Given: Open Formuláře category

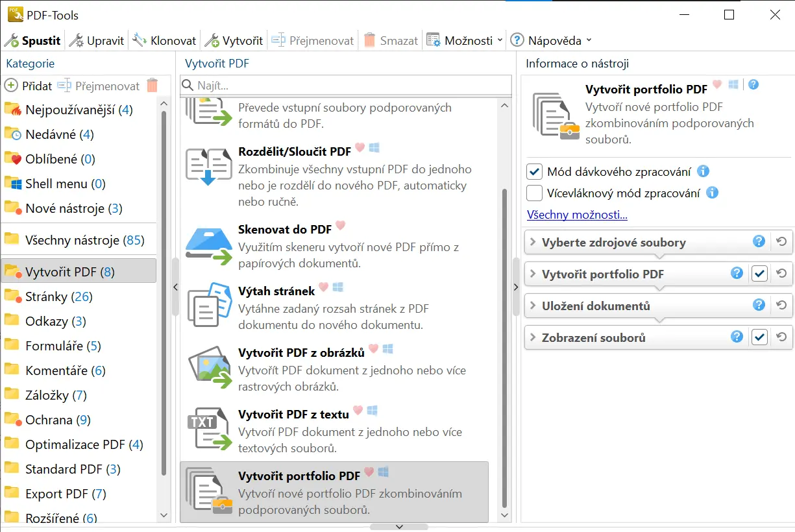Looking at the screenshot, I should 79,346.
